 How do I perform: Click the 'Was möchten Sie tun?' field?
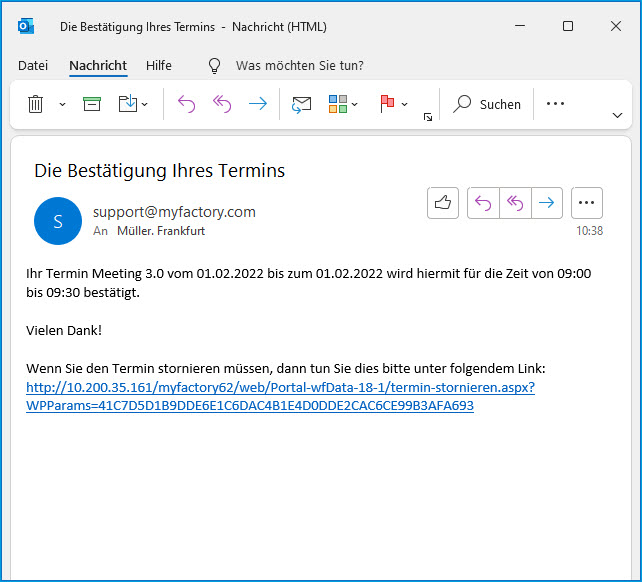[x=300, y=66]
